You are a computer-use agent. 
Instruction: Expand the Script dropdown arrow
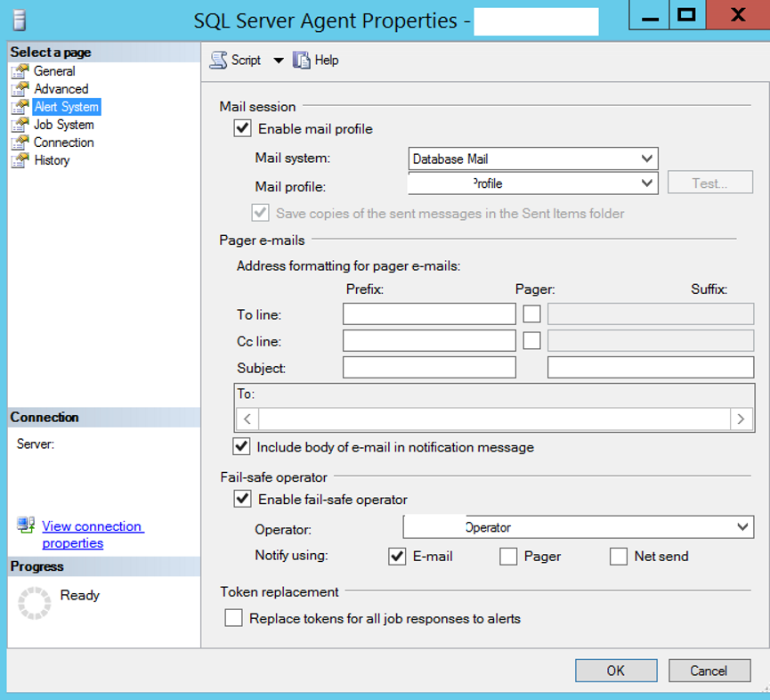(x=279, y=61)
